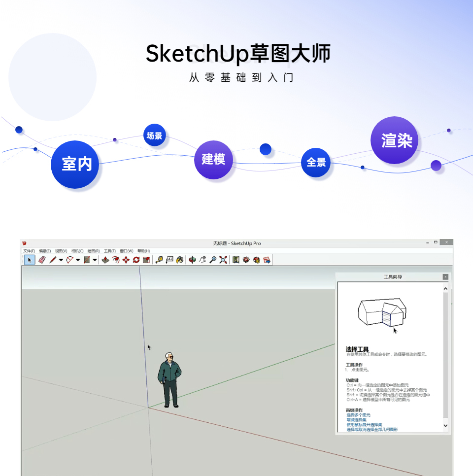Viewport: 473px width, 476px height.
Task: Activate the Push/Pull tool
Action: click(x=105, y=260)
